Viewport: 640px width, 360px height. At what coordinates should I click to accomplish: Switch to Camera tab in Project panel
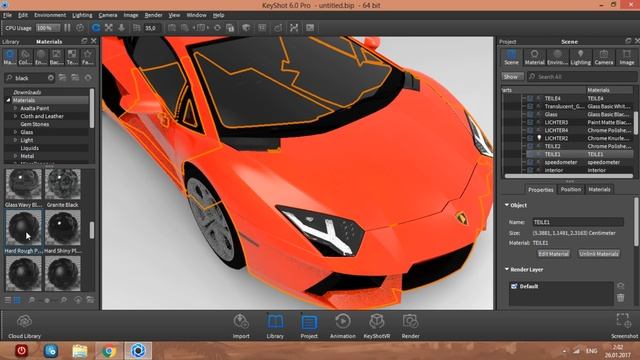[604, 57]
